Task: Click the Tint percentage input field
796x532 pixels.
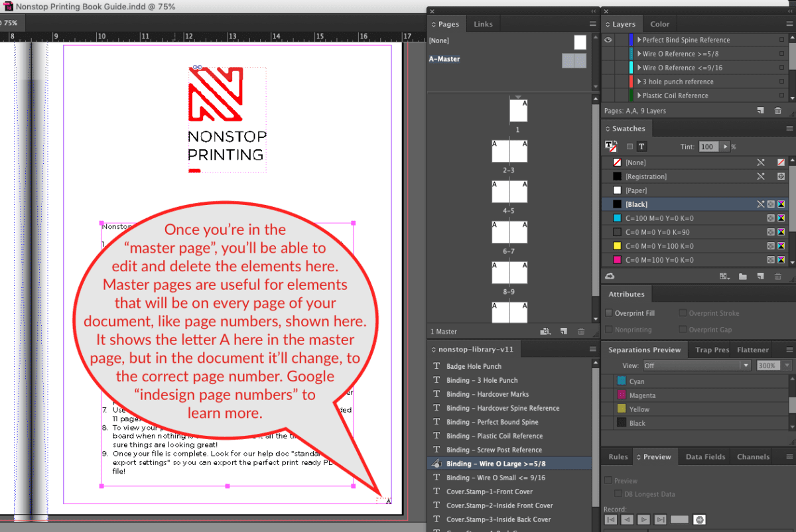Action: (710, 146)
